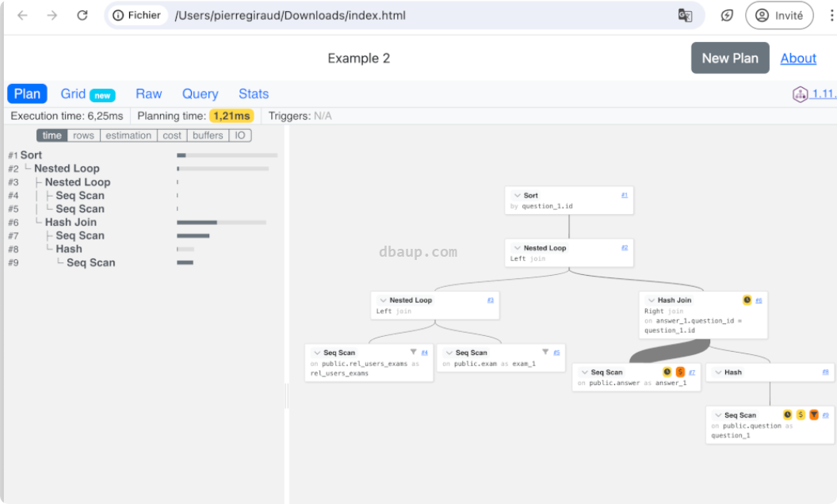Click the Example 2 plan title
The width and height of the screenshot is (837, 504).
point(359,58)
